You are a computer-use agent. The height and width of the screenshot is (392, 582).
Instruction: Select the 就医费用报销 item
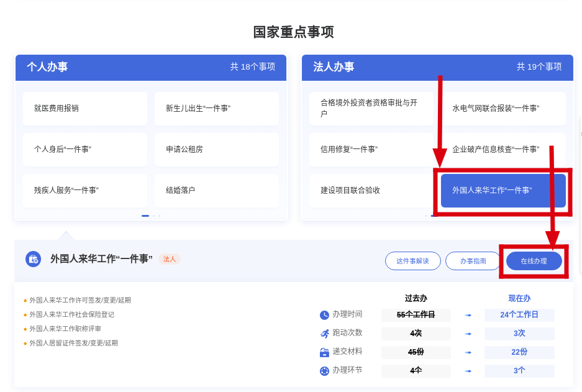click(85, 108)
